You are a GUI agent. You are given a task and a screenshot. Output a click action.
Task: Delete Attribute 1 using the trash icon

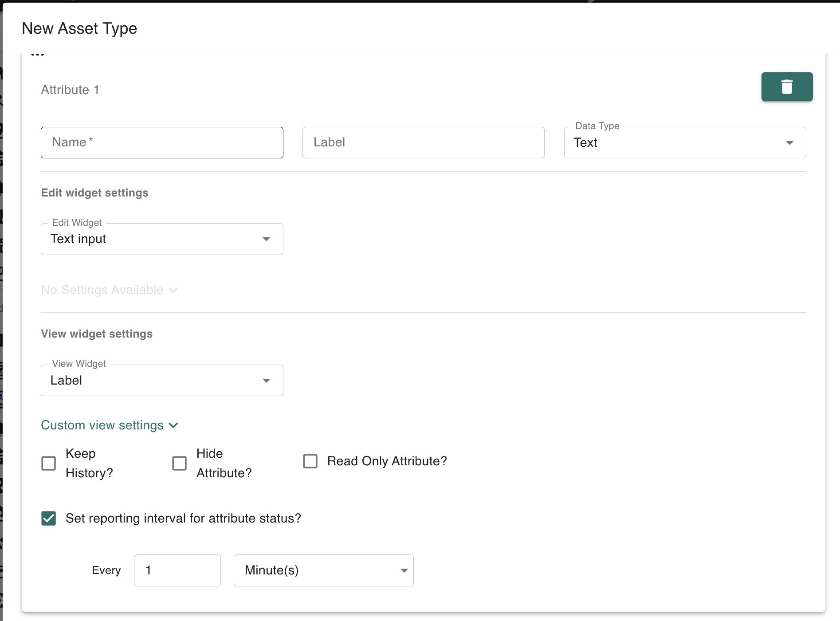pyautogui.click(x=787, y=87)
